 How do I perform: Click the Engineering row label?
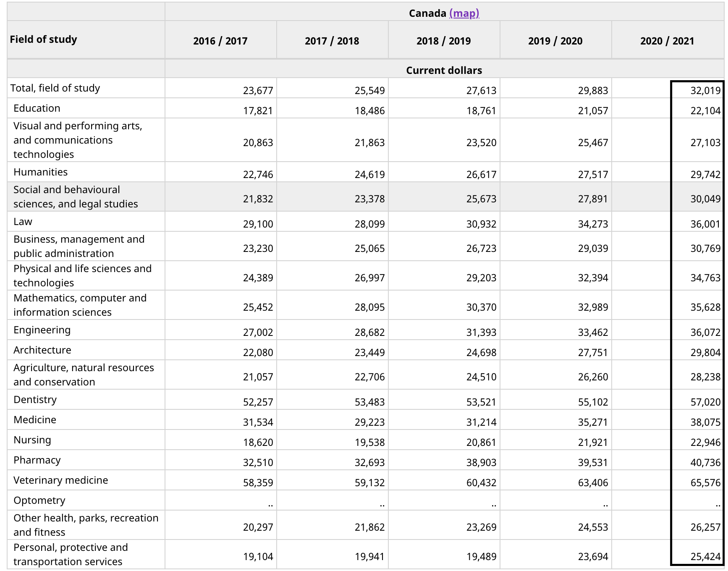pyautogui.click(x=42, y=330)
